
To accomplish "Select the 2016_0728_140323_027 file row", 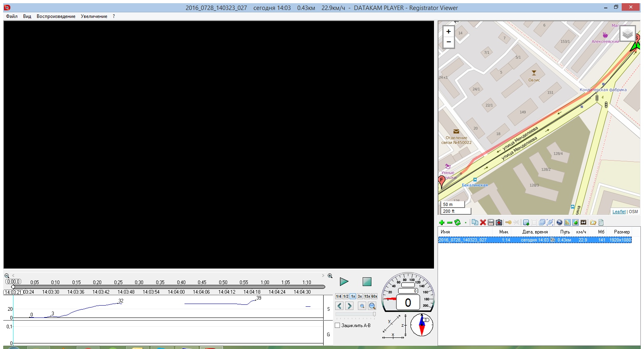I will pyautogui.click(x=462, y=240).
